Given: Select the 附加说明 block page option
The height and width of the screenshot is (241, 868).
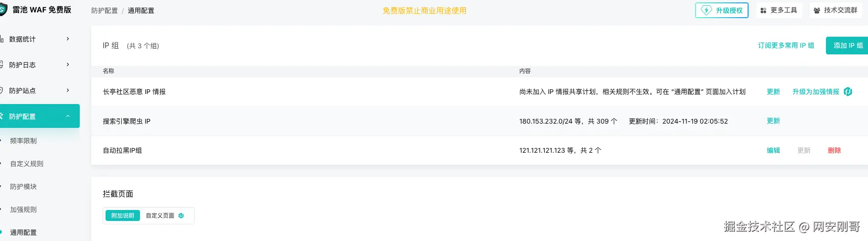Looking at the screenshot, I should click(x=123, y=216).
